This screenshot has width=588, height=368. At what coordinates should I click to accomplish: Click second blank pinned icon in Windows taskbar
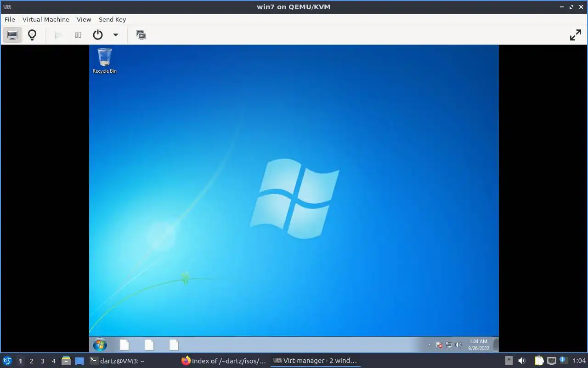[149, 345]
